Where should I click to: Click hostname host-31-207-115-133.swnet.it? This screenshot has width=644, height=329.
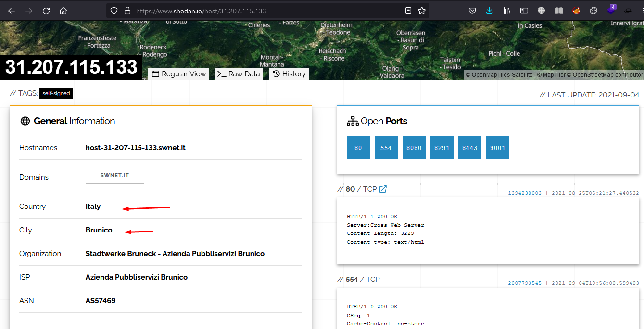[136, 148]
